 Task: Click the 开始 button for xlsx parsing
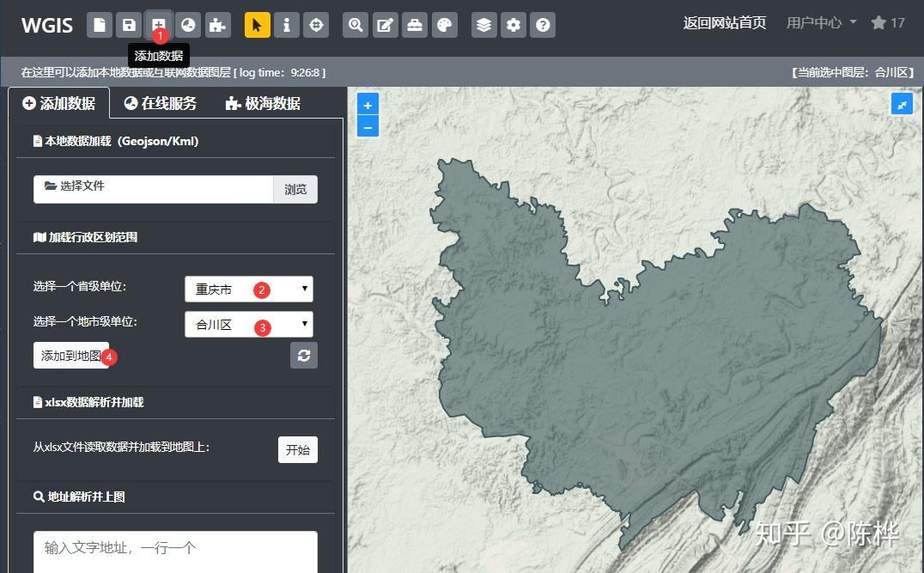[x=298, y=450]
